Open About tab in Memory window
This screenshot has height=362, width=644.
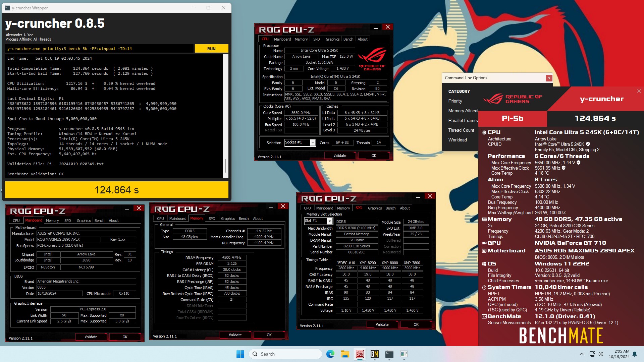coord(258,219)
